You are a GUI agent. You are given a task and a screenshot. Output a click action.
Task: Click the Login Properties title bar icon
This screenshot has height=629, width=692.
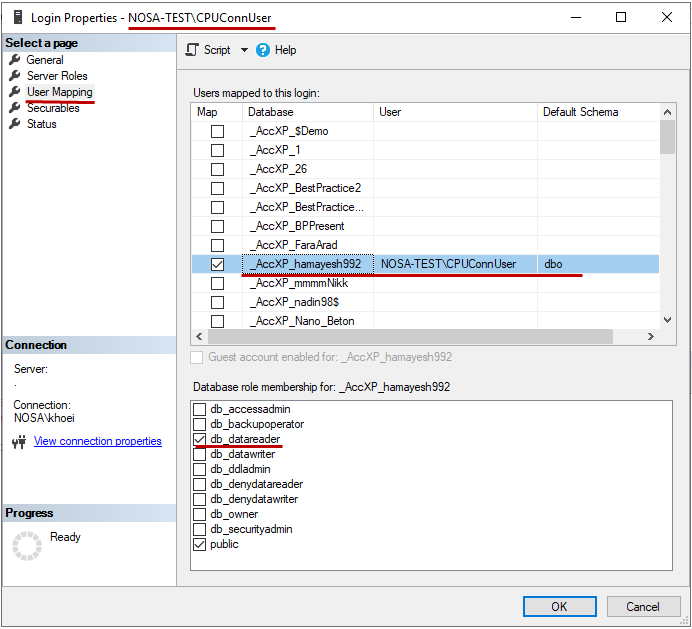coord(15,18)
